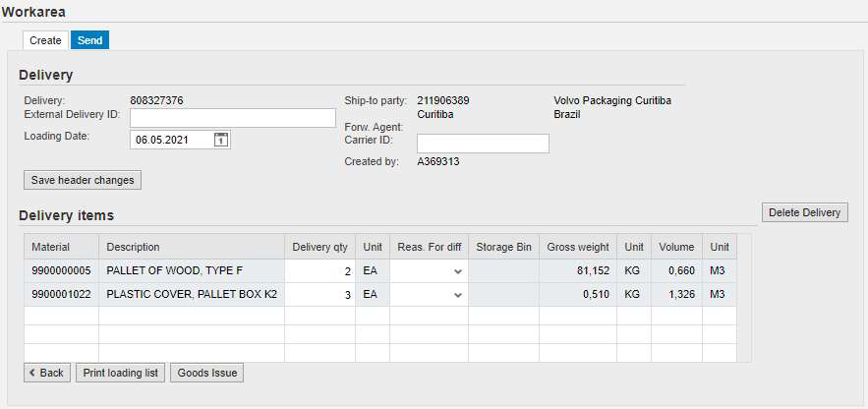Focus the Carrier ID input field
The image size is (868, 409).
click(x=483, y=144)
